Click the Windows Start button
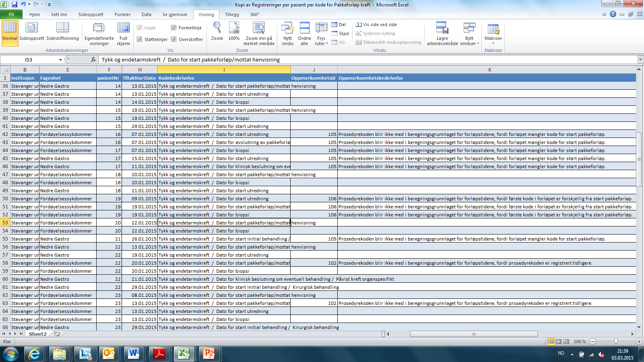The image size is (644, 362). (11, 354)
